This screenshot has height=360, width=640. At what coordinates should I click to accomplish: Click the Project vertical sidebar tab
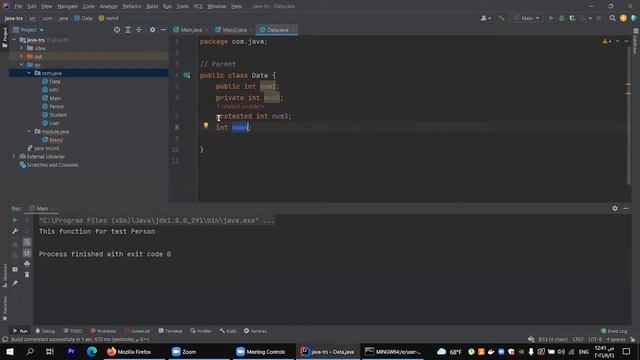tap(4, 37)
